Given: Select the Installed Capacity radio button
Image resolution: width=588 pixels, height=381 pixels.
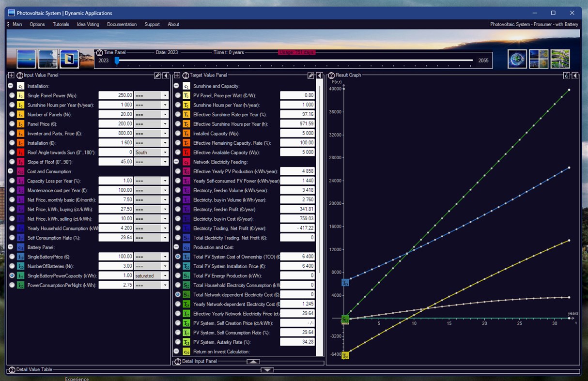Looking at the screenshot, I should (x=178, y=133).
